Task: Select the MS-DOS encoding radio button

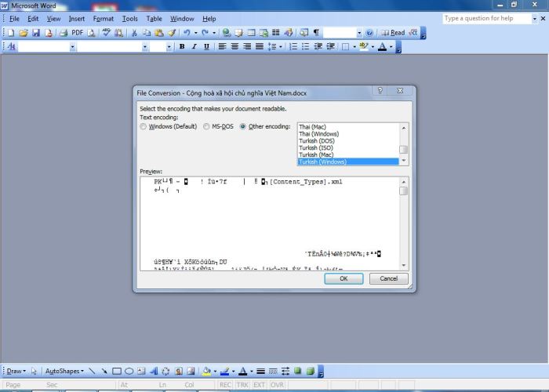Action: click(x=206, y=127)
